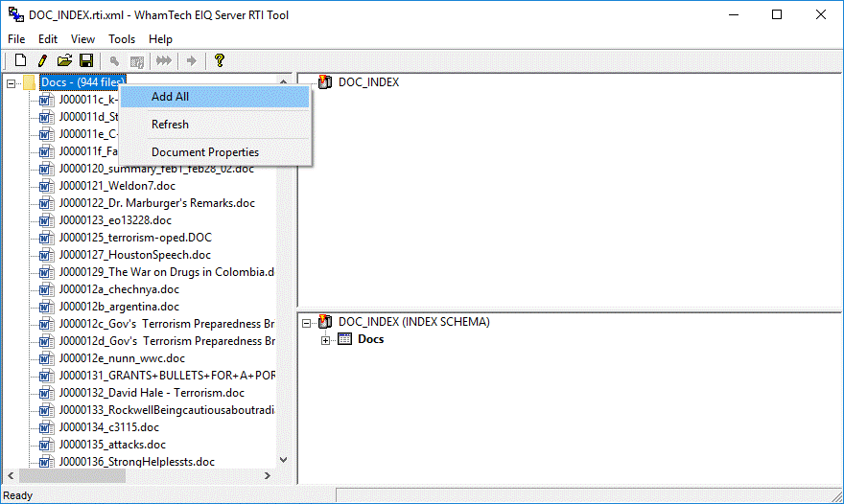Select J000012c_Gov's Terrorism Preparedness file
The image size is (844, 504).
coord(166,324)
